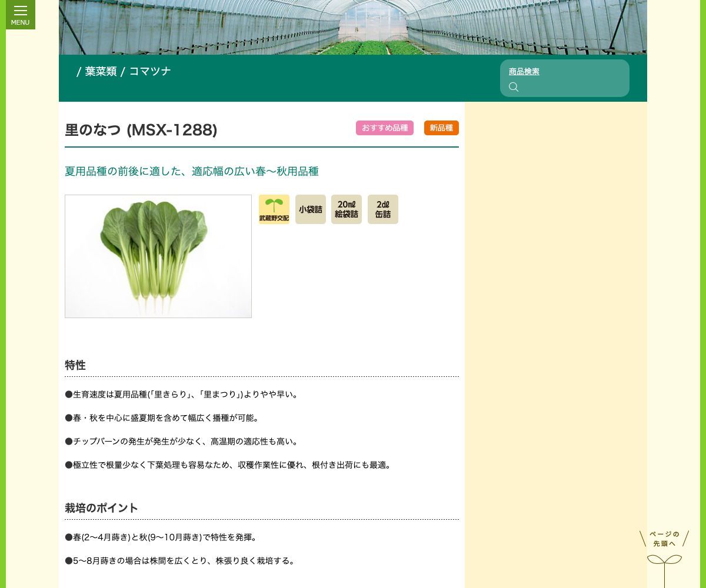706x588 pixels.
Task: Select the 20ml 絵袋詰 package icon
Action: pos(347,209)
